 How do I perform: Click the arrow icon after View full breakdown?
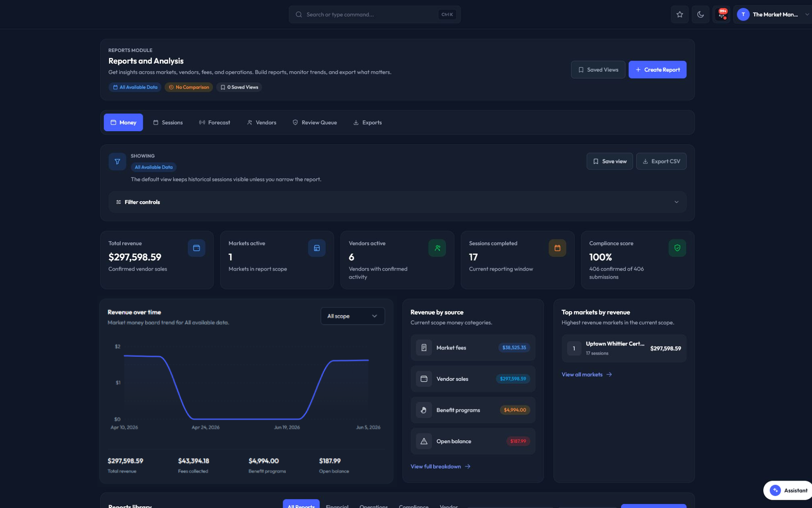pyautogui.click(x=467, y=466)
